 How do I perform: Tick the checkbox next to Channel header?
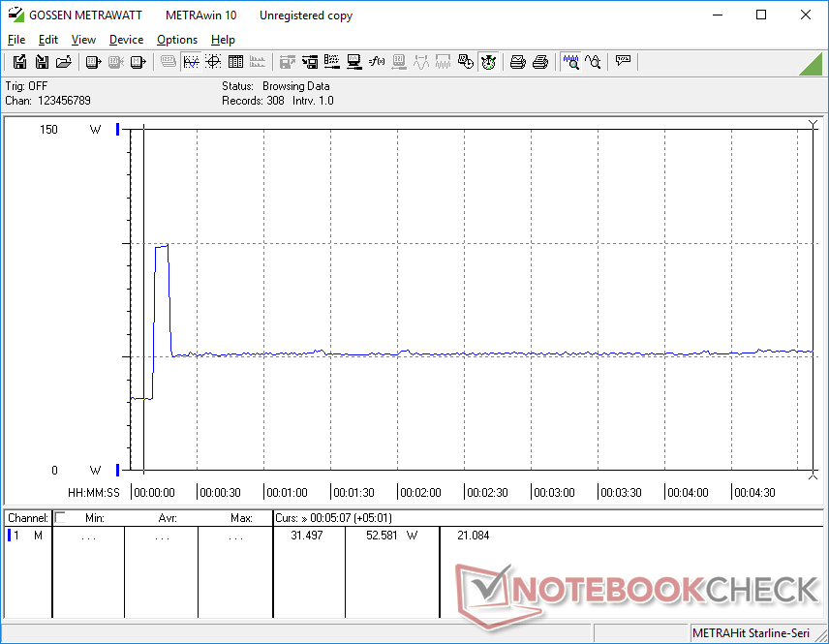coord(60,518)
